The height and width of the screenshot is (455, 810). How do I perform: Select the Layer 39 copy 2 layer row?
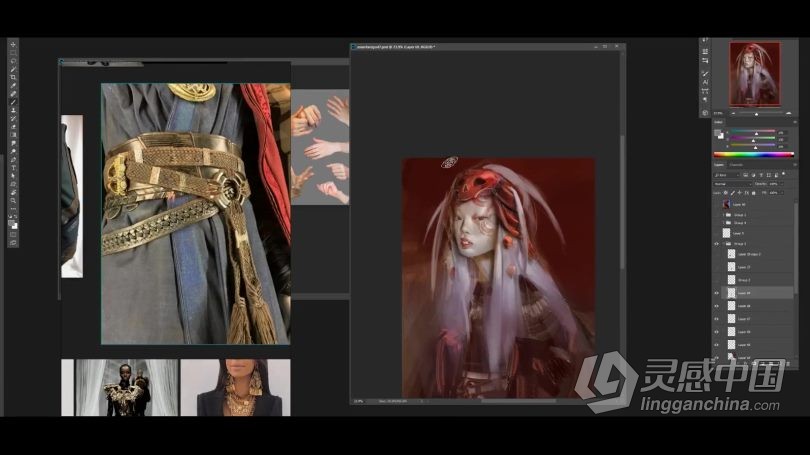click(758, 254)
